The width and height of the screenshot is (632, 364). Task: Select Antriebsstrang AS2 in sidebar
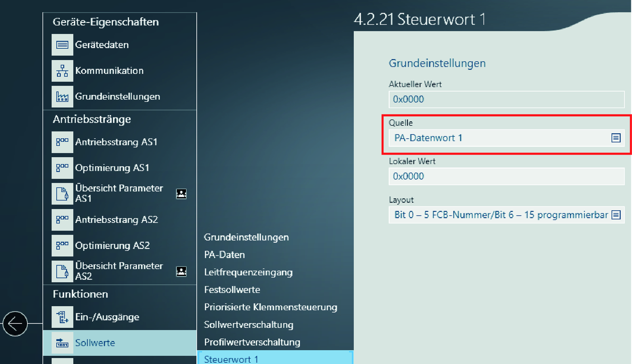pos(116,219)
